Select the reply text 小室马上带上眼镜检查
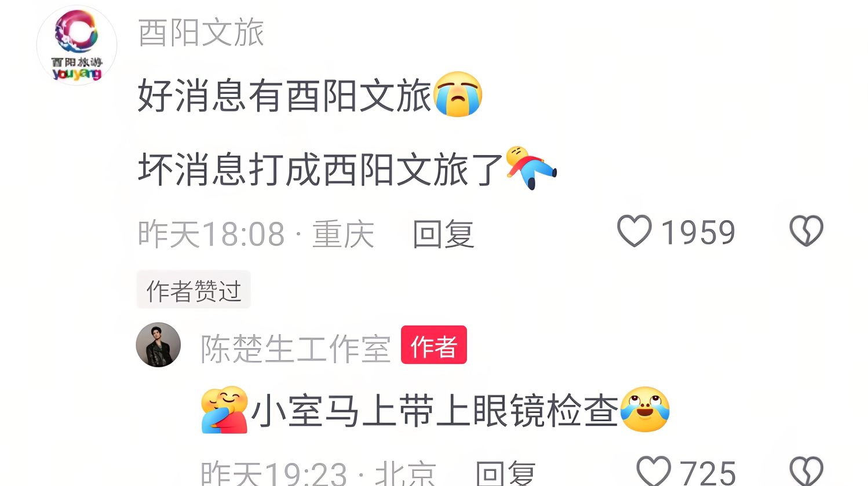Viewport: 868px width, 486px height. 435,411
